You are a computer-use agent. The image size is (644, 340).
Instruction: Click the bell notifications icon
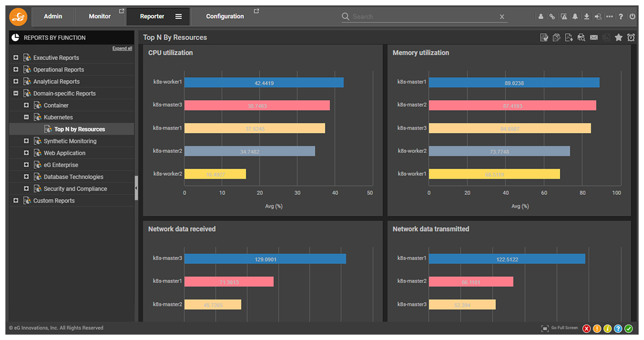pos(575,17)
